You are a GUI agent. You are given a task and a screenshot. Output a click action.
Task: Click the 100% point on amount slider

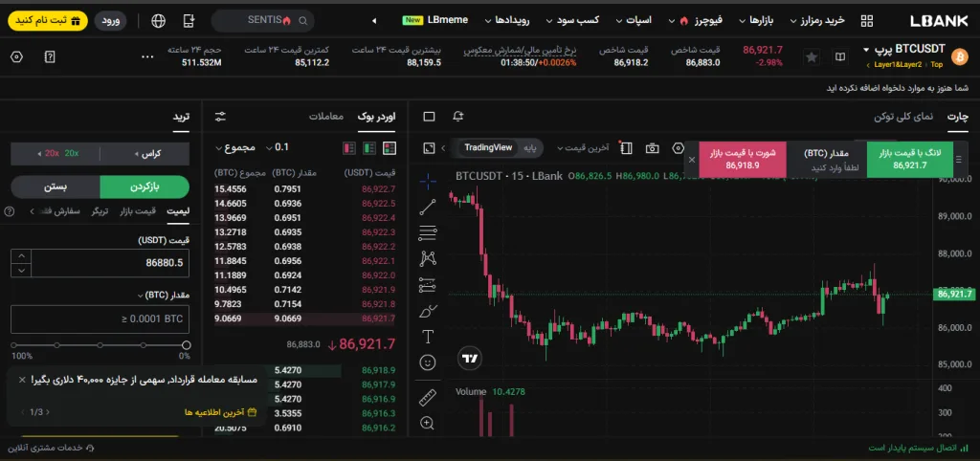(14, 343)
